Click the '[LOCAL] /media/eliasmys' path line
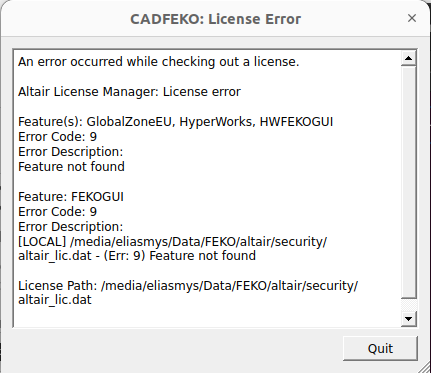 point(173,242)
